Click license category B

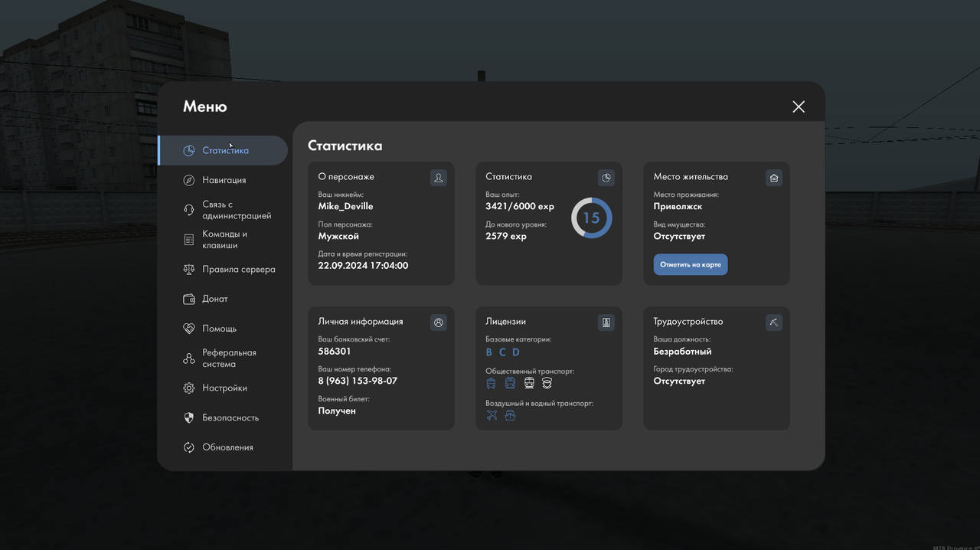(x=489, y=352)
